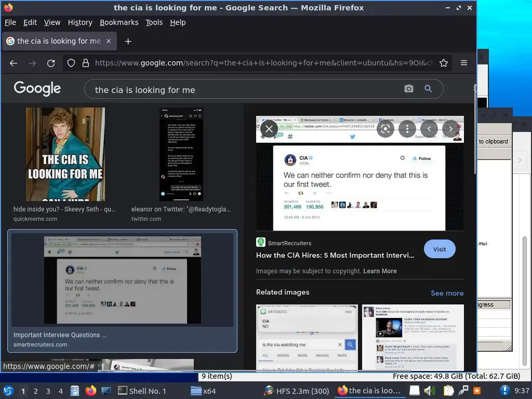Close the image preview panel
Viewport: 532px width, 399px height.
269,129
